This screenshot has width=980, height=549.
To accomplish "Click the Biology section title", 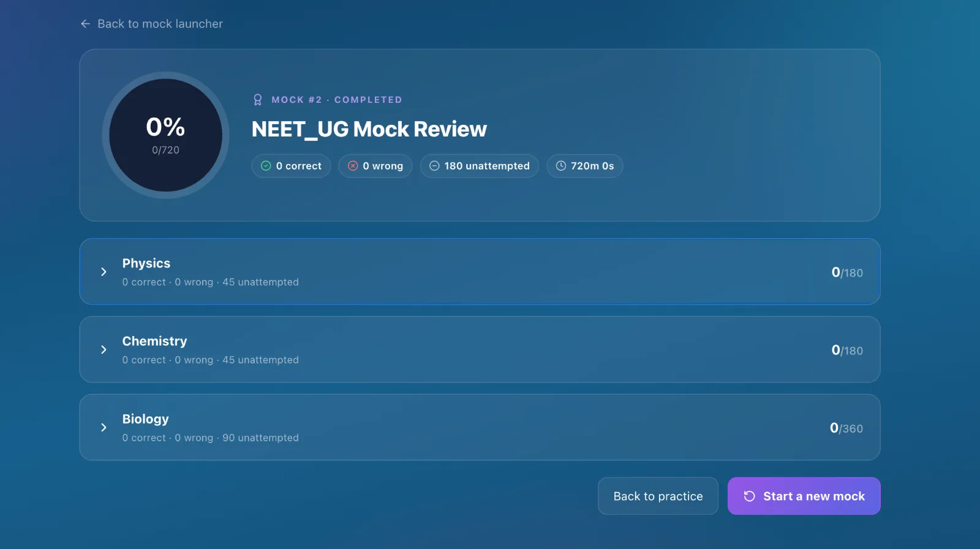I will click(x=145, y=419).
